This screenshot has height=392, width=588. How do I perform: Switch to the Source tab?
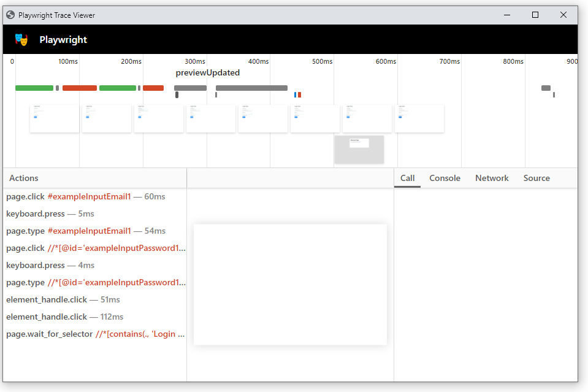coord(536,178)
